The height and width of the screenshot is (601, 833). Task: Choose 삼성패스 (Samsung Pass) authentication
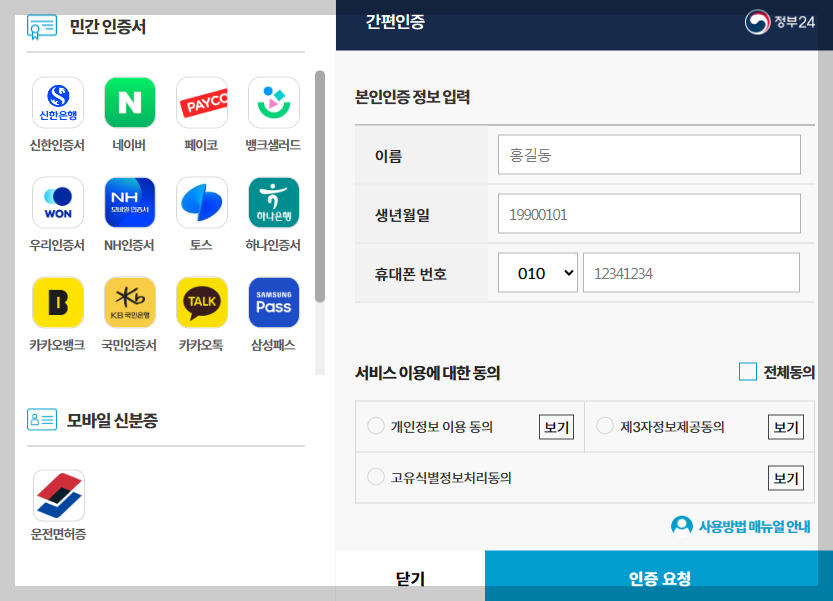tap(272, 302)
